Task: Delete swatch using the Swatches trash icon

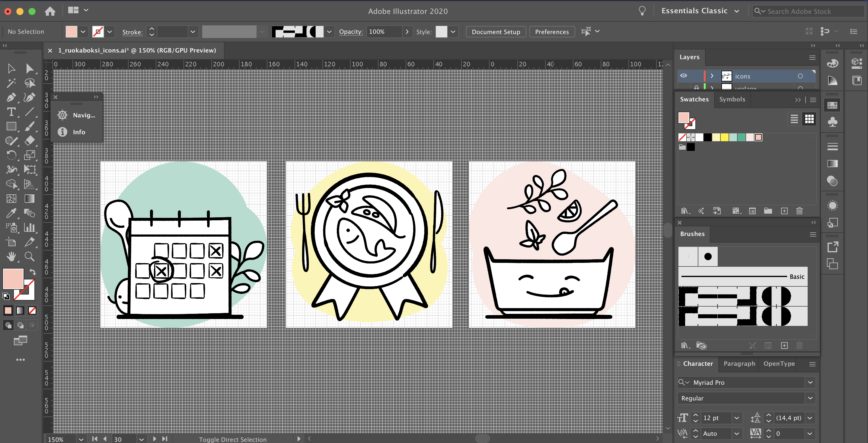Action: tap(799, 211)
